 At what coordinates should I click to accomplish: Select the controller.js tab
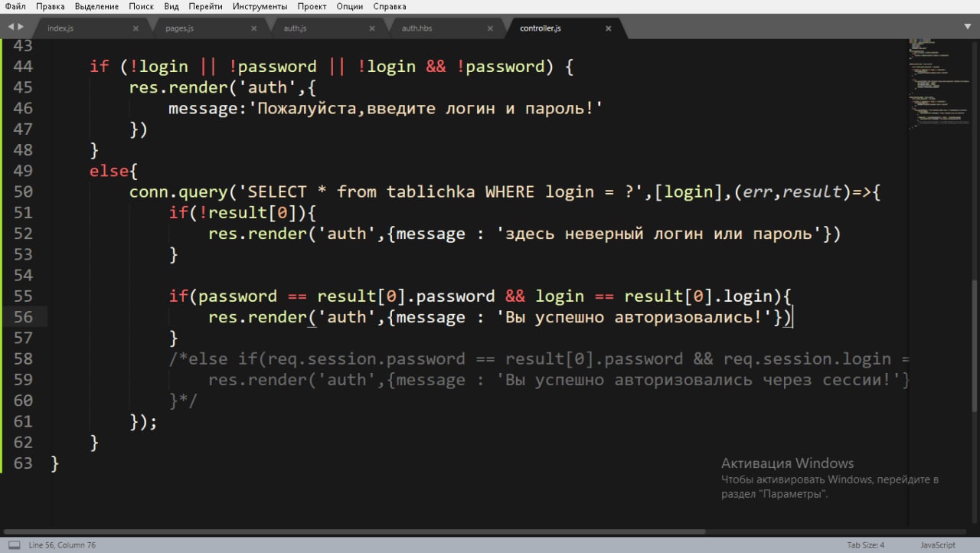541,28
